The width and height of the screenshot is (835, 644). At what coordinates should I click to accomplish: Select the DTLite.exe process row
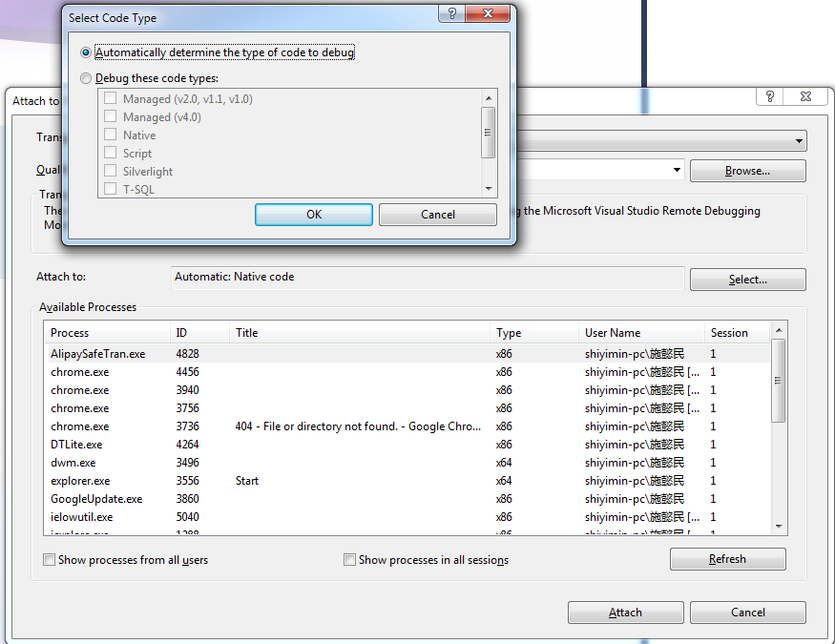pyautogui.click(x=407, y=444)
